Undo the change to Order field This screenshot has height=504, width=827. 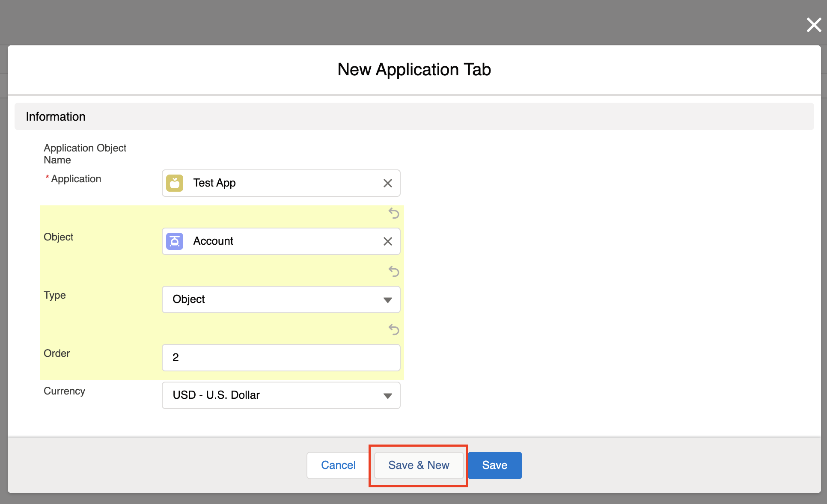(393, 329)
